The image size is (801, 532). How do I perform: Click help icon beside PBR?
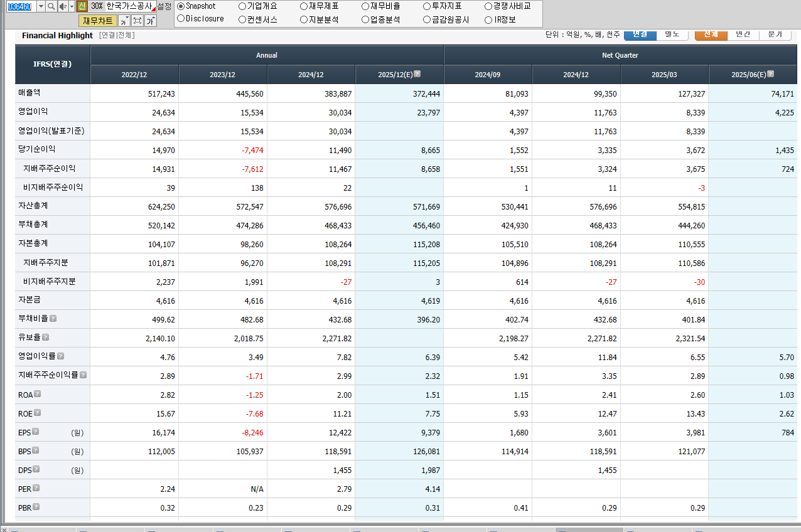click(36, 507)
